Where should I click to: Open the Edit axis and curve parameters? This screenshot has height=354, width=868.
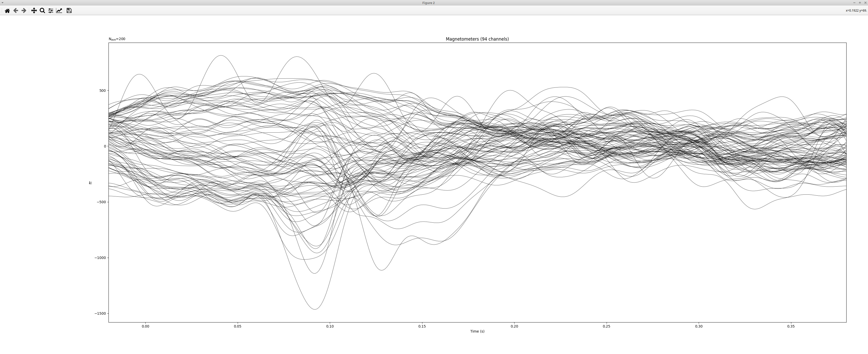pyautogui.click(x=59, y=11)
